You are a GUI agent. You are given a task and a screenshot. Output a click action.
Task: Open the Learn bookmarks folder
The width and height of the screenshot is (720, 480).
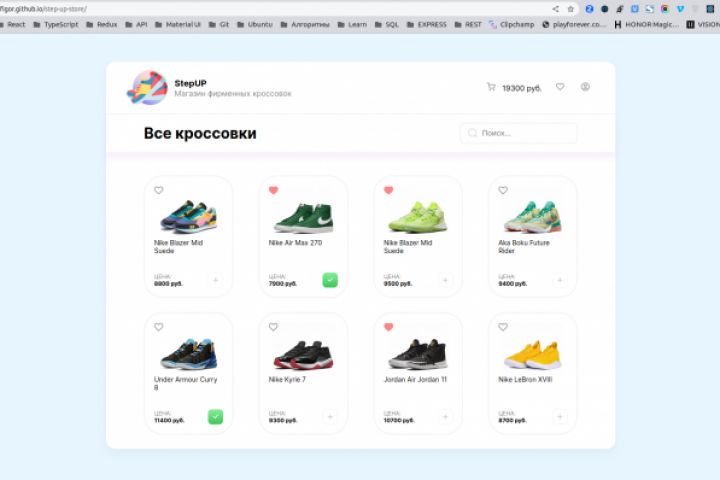click(352, 24)
